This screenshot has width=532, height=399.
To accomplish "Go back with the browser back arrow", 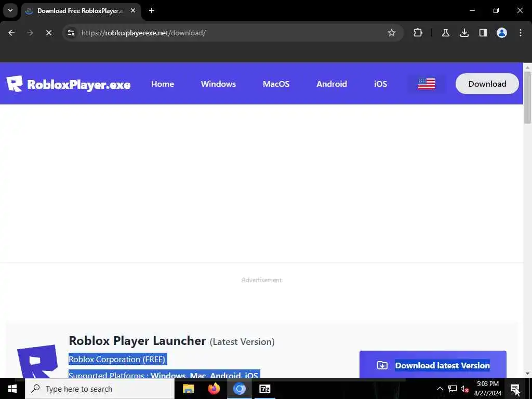I will click(11, 33).
